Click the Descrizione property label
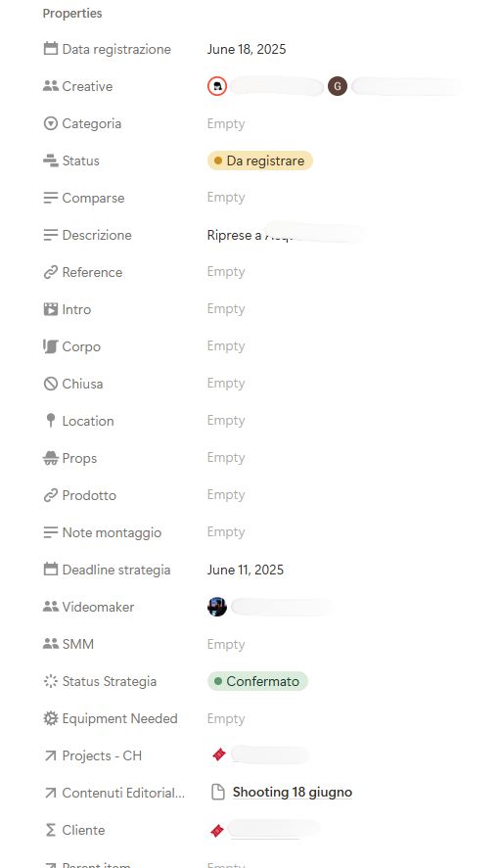This screenshot has width=501, height=868. [x=97, y=235]
